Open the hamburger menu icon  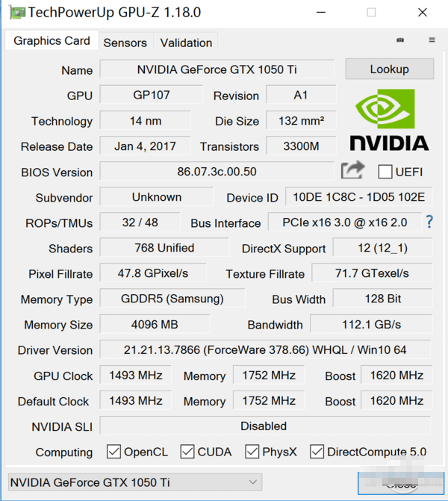coord(432,40)
